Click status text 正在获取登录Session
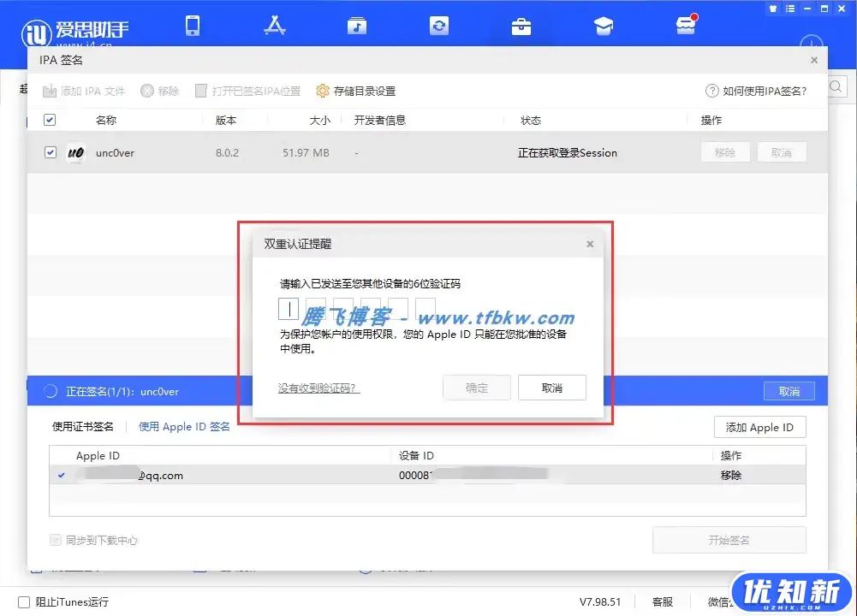Screen dimensions: 857x616 pos(568,153)
